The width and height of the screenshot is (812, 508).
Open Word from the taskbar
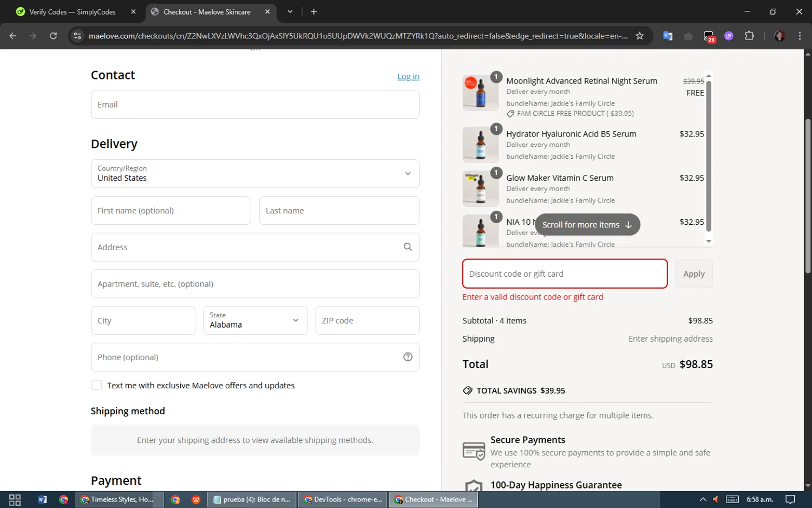42,499
